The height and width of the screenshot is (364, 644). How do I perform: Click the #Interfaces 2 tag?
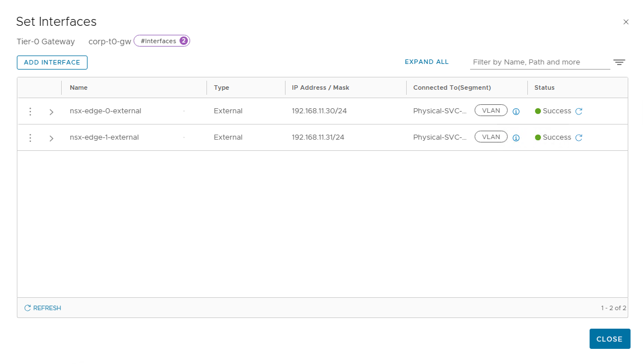162,41
